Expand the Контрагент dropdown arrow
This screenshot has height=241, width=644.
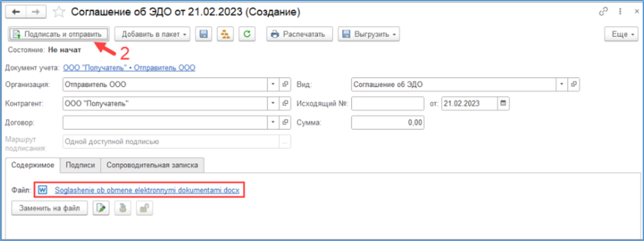[273, 103]
